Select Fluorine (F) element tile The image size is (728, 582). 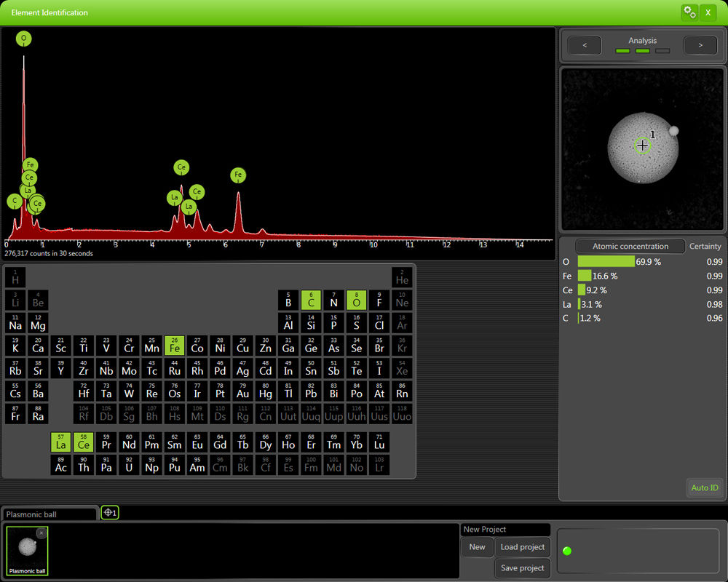pos(379,300)
